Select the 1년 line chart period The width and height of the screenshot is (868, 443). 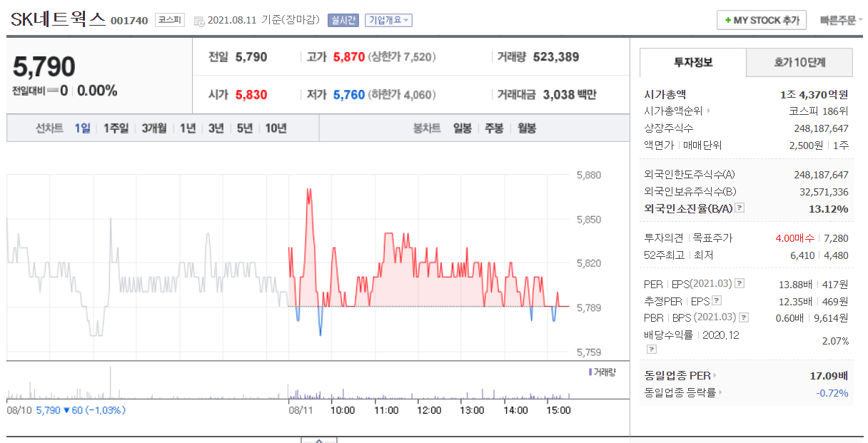(x=188, y=128)
